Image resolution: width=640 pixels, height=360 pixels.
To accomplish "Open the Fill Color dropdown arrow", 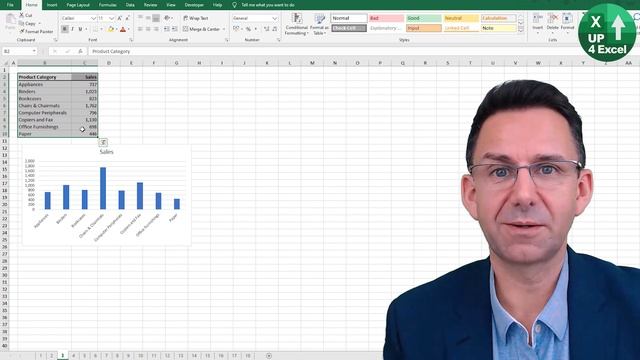I will coord(116,29).
